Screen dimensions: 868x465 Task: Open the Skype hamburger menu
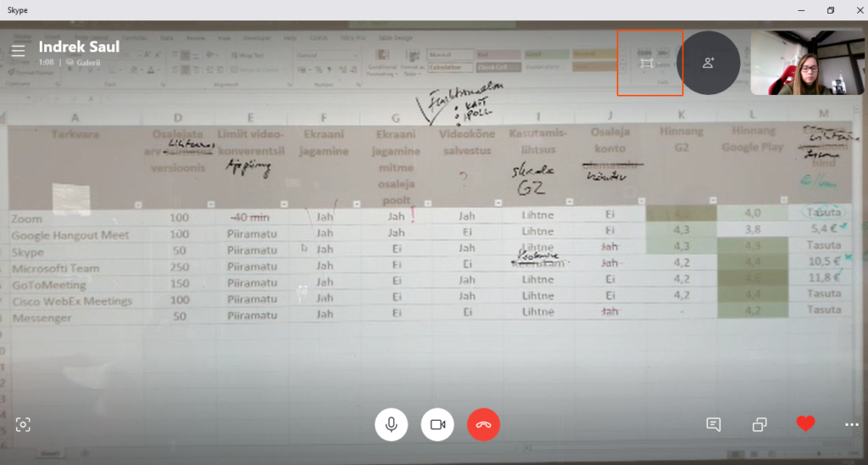(x=19, y=50)
